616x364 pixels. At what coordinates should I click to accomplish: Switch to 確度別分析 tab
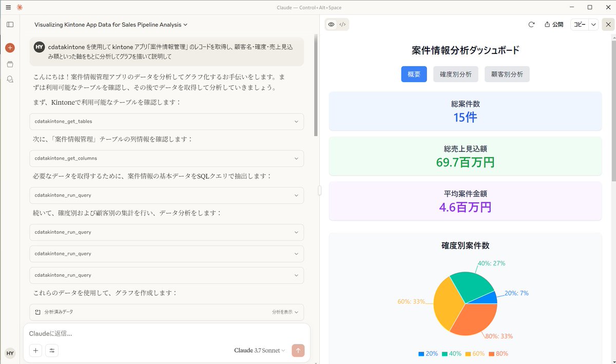455,74
